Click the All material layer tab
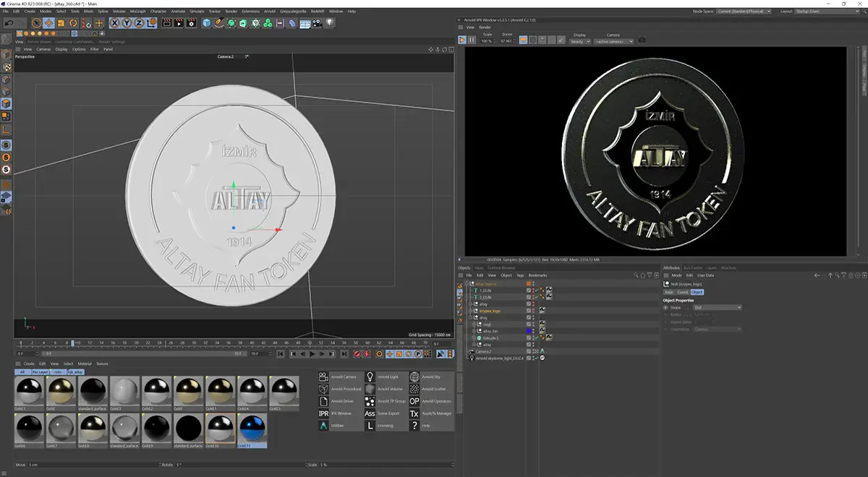The width and height of the screenshot is (868, 477). [21, 371]
